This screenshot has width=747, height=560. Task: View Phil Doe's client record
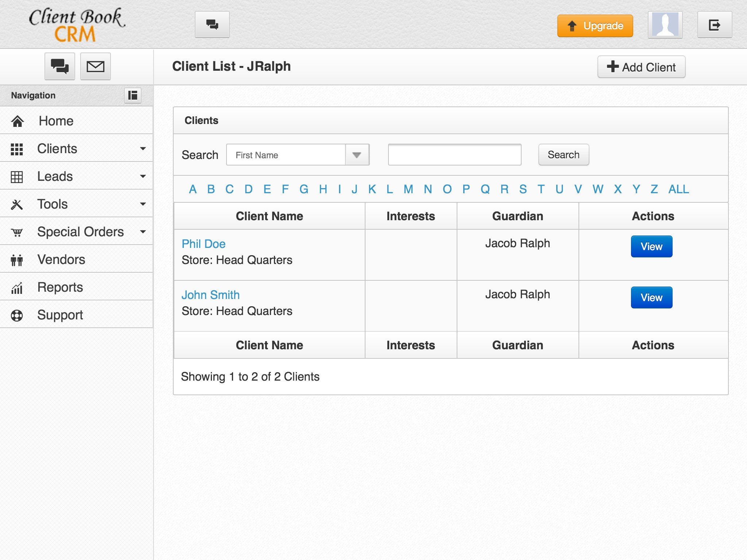coord(651,246)
